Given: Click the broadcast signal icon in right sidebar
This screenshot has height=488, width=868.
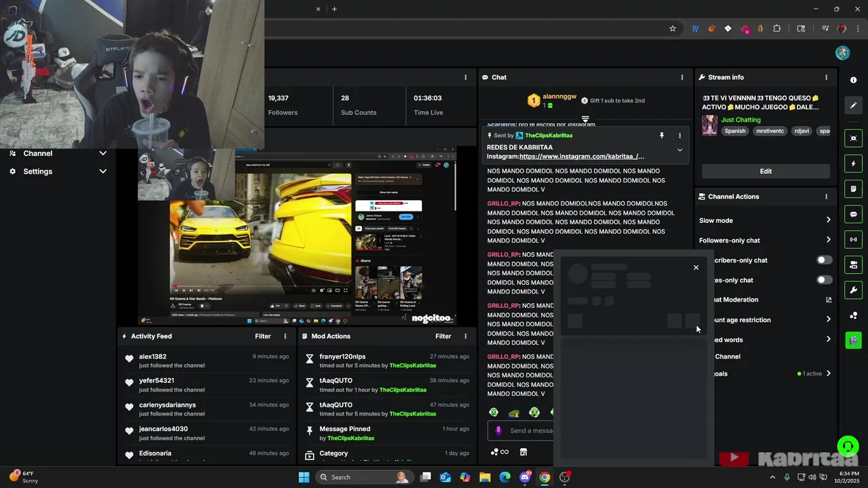Looking at the screenshot, I should click(x=853, y=239).
